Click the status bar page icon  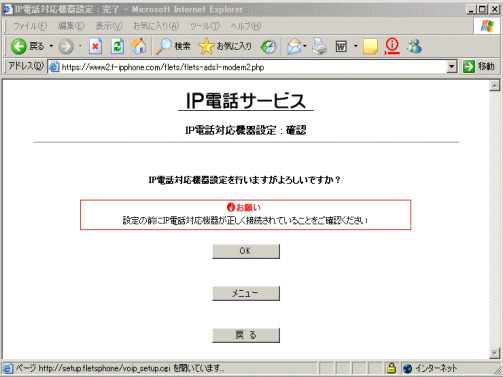(x=8, y=368)
